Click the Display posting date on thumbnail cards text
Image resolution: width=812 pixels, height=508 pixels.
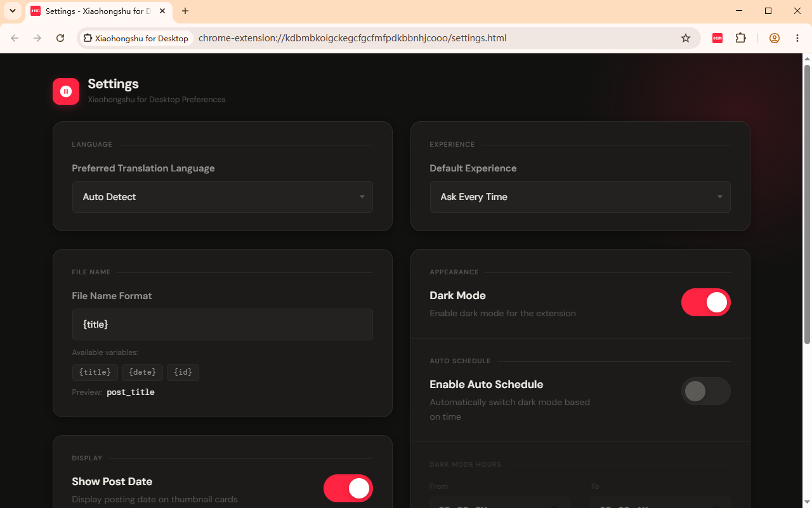point(155,500)
